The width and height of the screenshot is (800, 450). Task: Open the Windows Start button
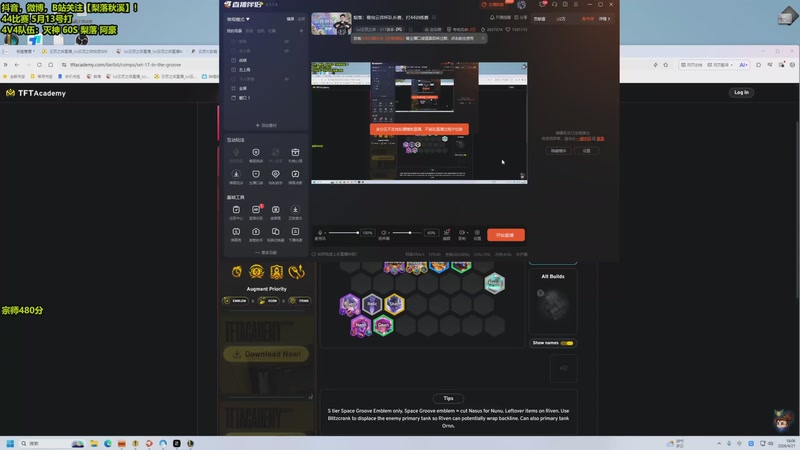[10, 443]
